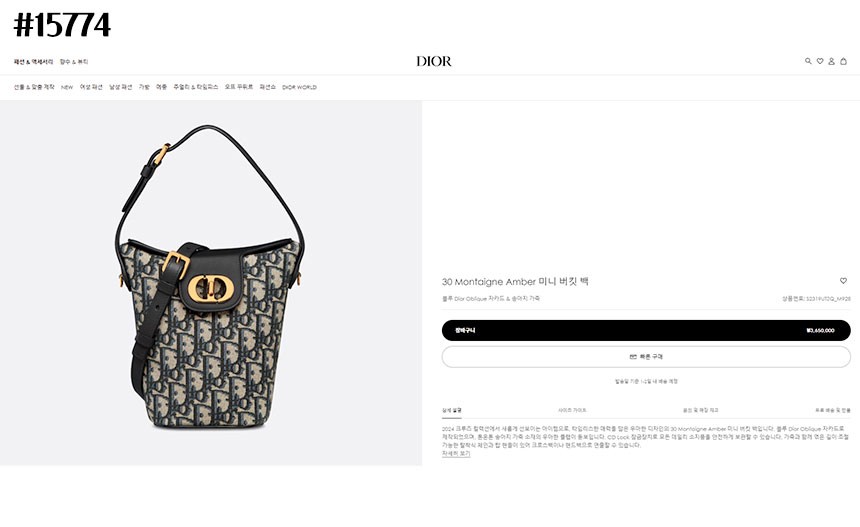The image size is (860, 527).
Task: Open the 주얼리 & 타임피스 navigation item
Action: click(x=196, y=87)
